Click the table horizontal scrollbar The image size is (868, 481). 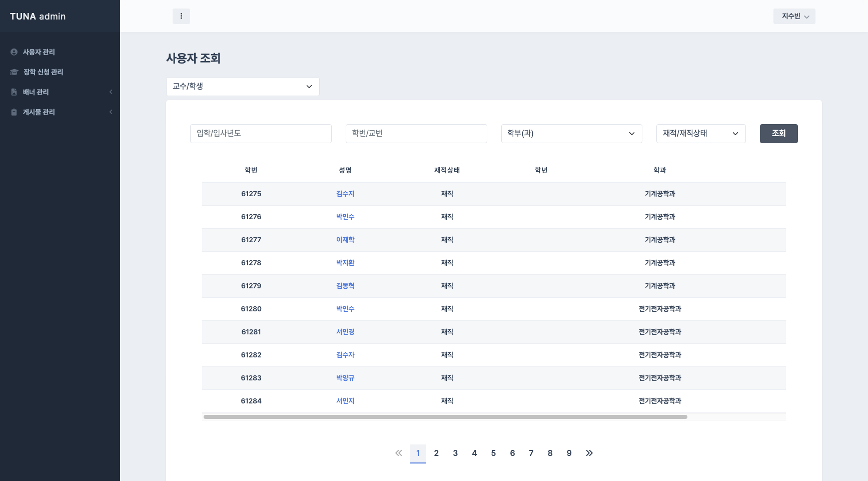point(445,417)
